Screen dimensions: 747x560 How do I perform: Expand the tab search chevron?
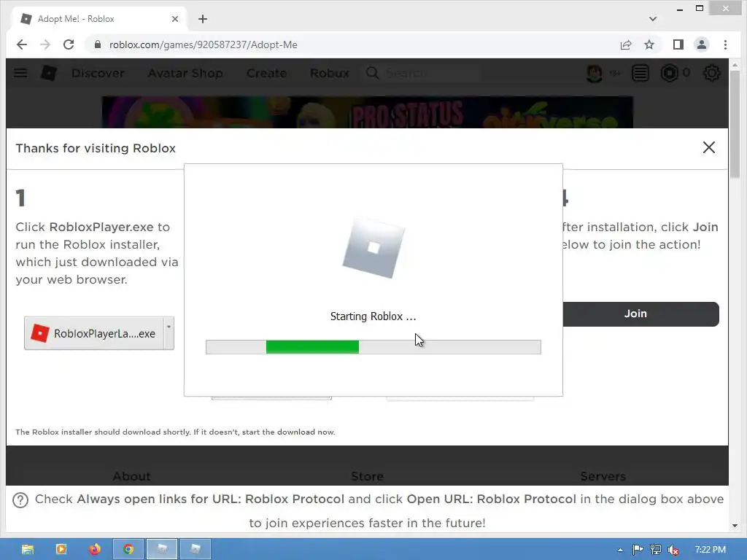click(653, 19)
